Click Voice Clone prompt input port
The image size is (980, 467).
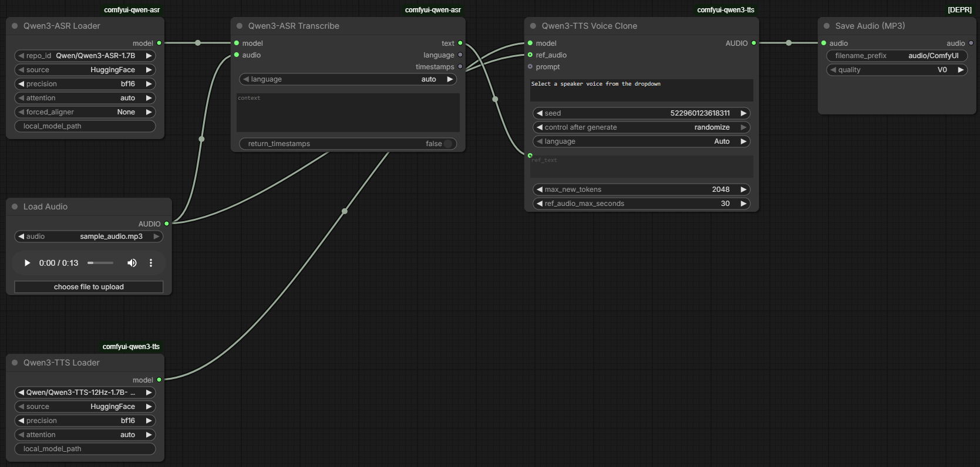(x=530, y=66)
